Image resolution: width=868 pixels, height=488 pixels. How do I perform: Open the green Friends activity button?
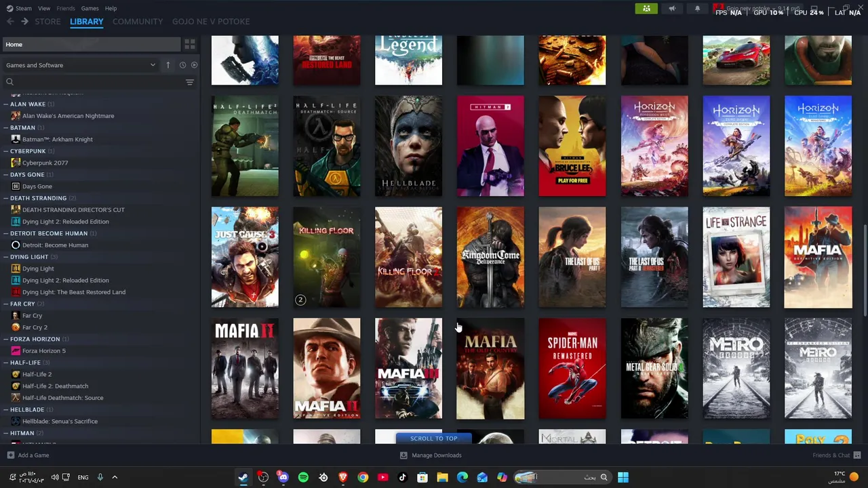pyautogui.click(x=646, y=9)
